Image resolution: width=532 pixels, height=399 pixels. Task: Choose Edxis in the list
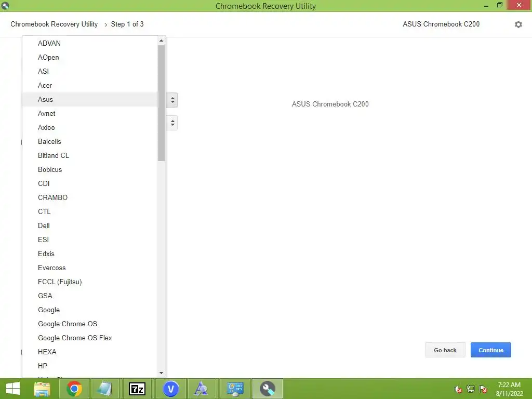90,254
